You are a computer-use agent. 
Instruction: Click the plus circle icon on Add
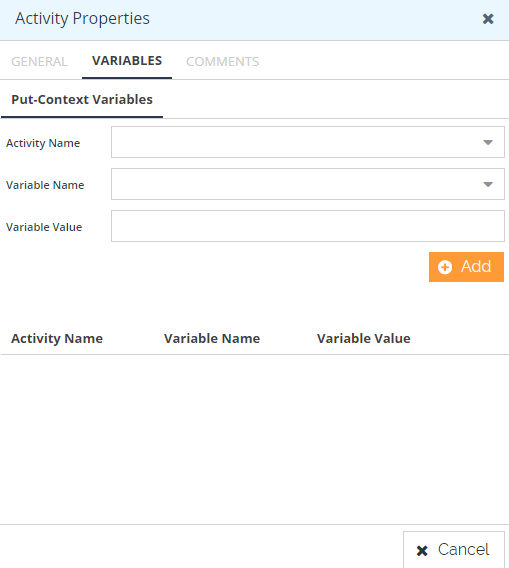click(445, 267)
